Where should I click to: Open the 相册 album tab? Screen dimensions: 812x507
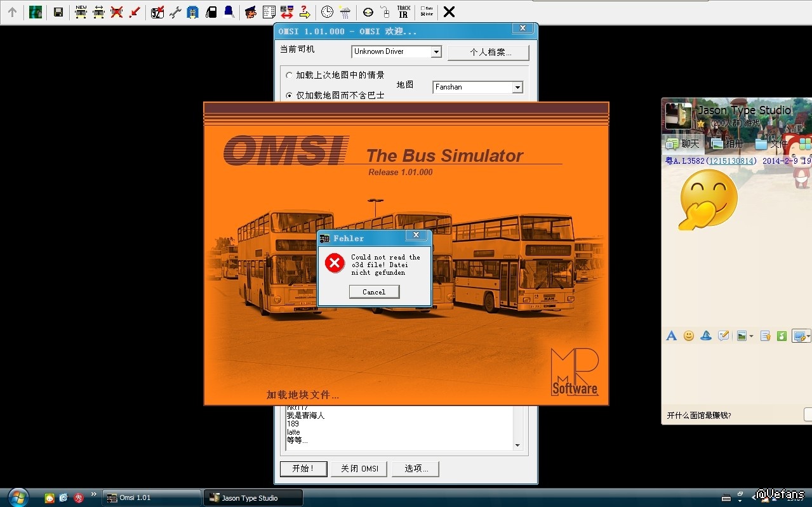728,144
